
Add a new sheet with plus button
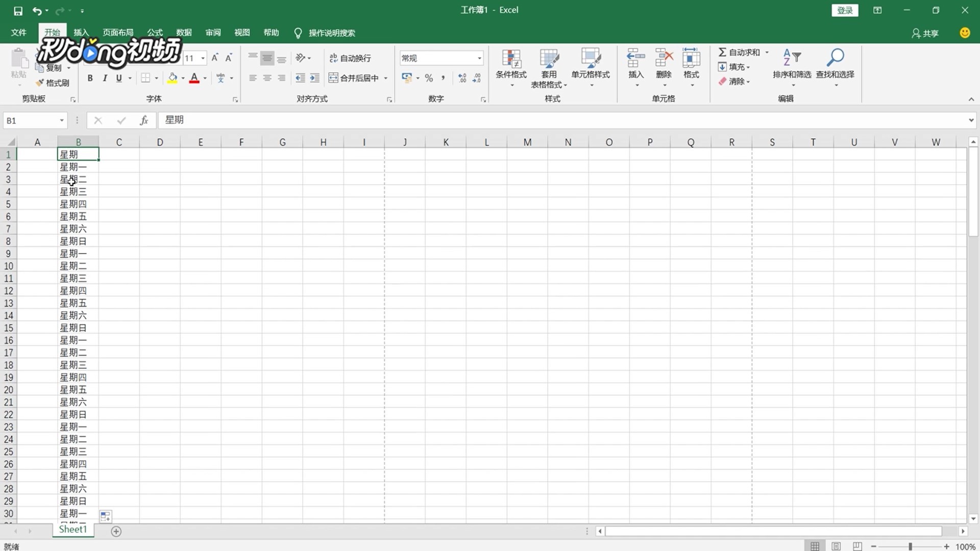tap(116, 532)
